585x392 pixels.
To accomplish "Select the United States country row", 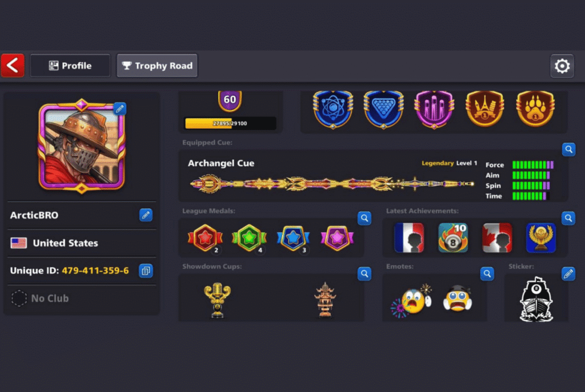I will point(82,243).
